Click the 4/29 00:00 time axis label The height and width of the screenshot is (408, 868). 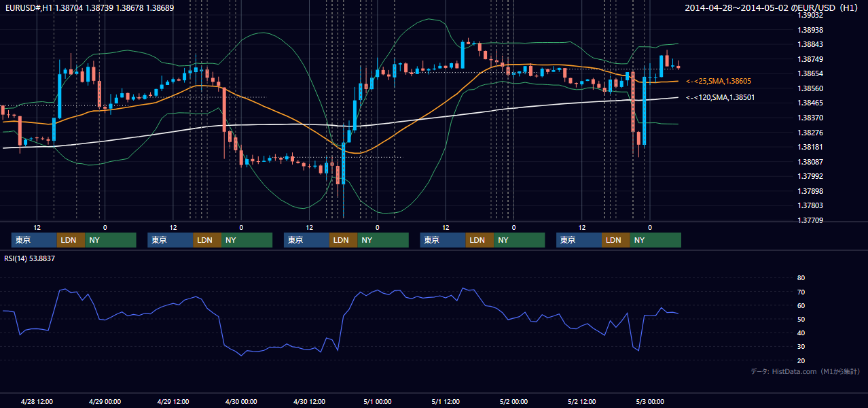coord(105,401)
